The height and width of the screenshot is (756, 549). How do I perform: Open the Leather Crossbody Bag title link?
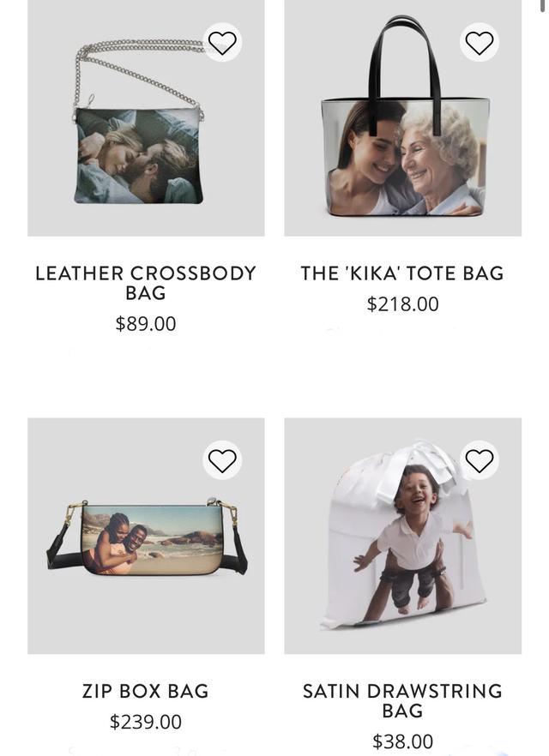(x=146, y=283)
